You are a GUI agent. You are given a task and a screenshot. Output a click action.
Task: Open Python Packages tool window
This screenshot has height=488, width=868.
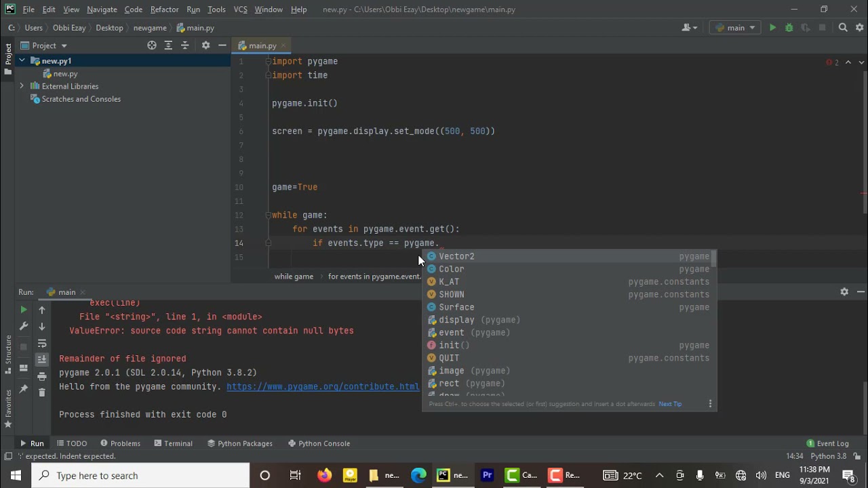240,443
